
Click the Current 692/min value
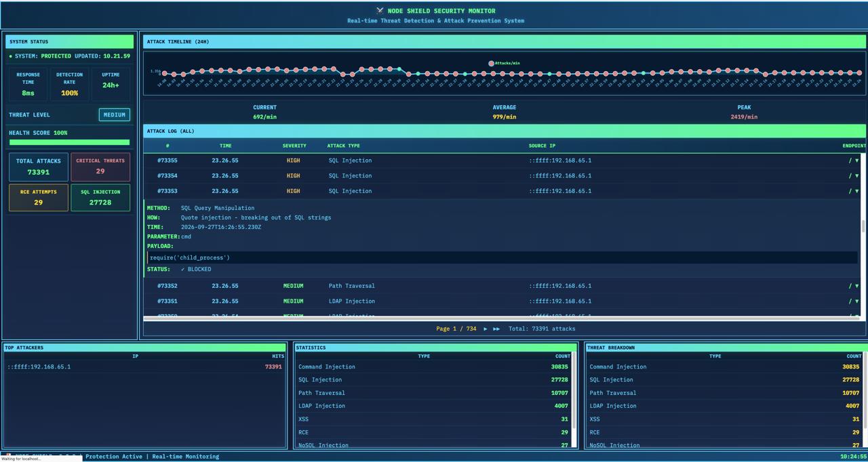click(264, 117)
